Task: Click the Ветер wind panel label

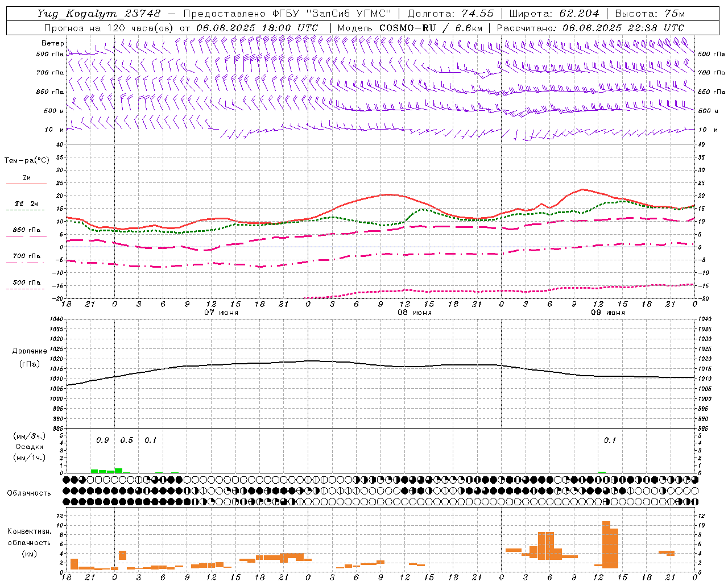Action: pos(53,43)
